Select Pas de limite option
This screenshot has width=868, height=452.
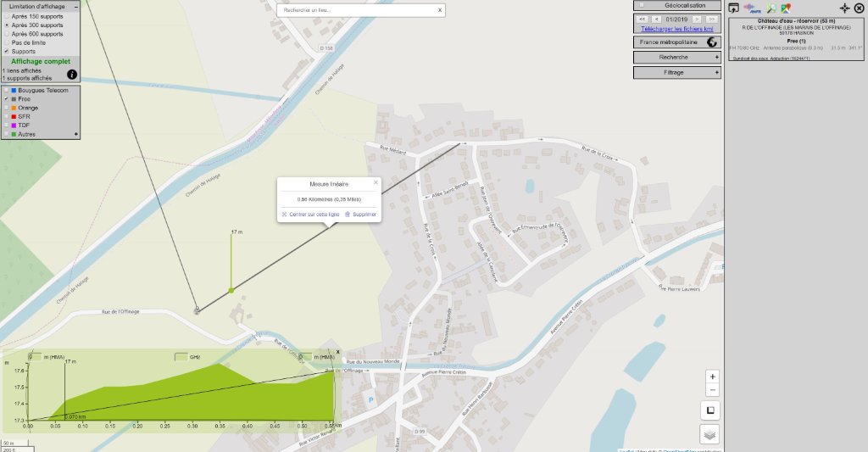7,42
